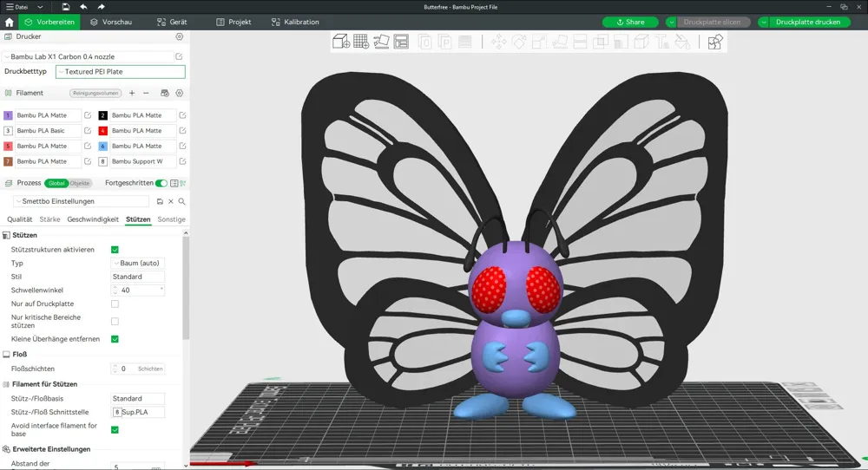Edit filament 1 Bambu PLA Matte preset

88,115
